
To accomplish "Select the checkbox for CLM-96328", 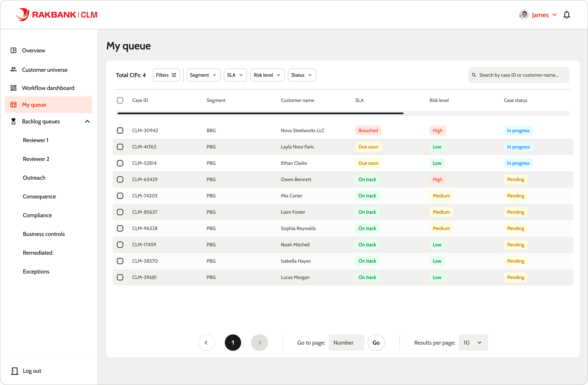I will pyautogui.click(x=120, y=228).
